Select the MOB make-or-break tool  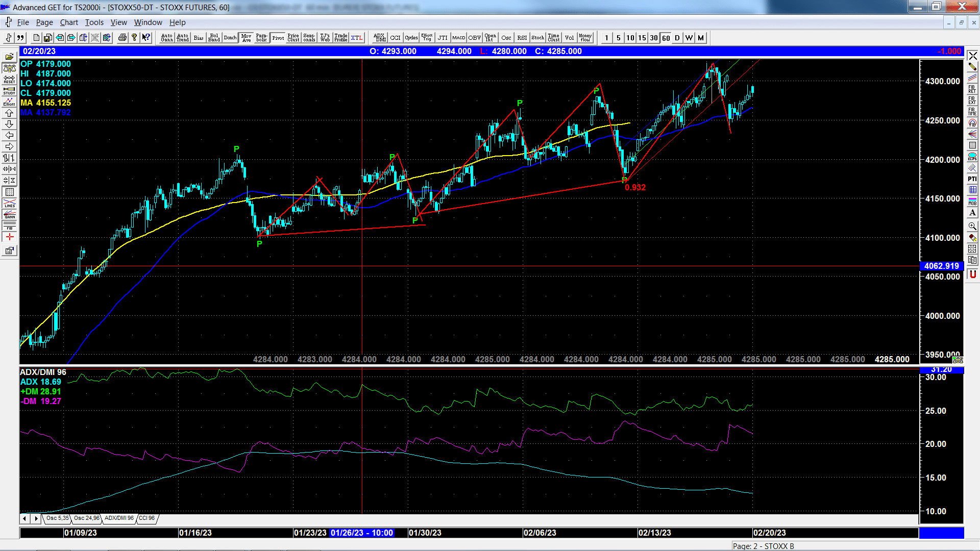972,201
